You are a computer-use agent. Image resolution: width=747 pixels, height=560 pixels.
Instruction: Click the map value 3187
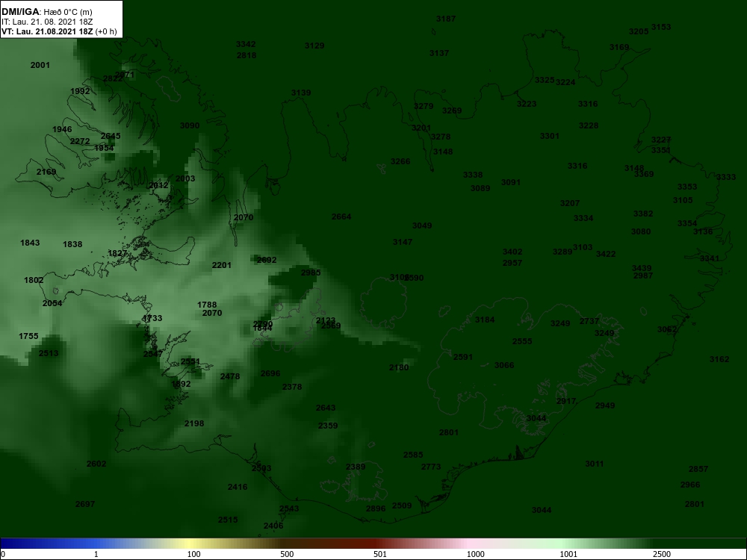(446, 19)
